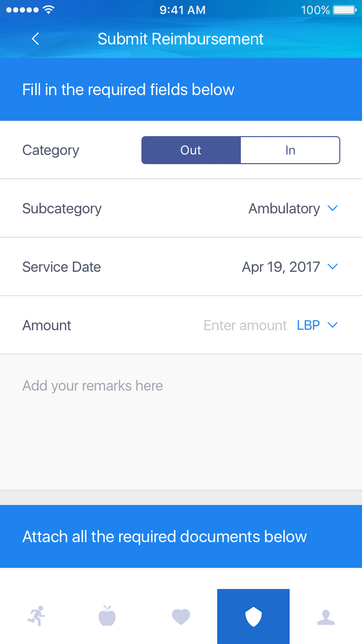This screenshot has height=644, width=362.
Task: Select the Out category option
Action: tap(191, 150)
